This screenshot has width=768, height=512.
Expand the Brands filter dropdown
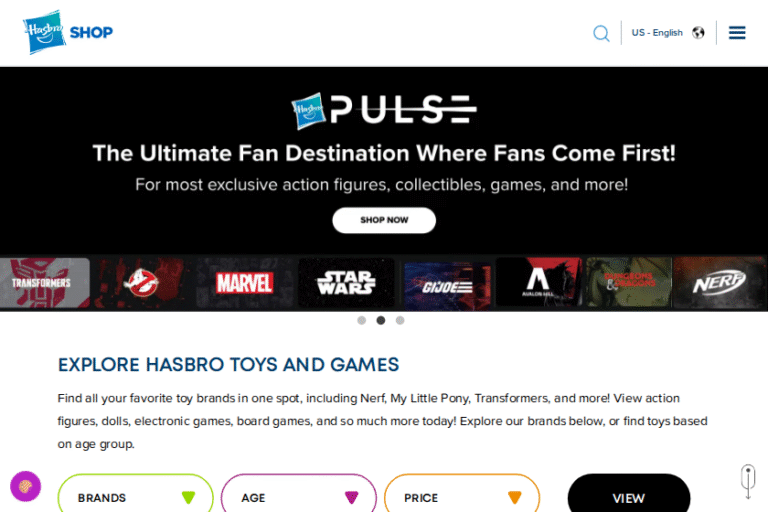coord(136,494)
